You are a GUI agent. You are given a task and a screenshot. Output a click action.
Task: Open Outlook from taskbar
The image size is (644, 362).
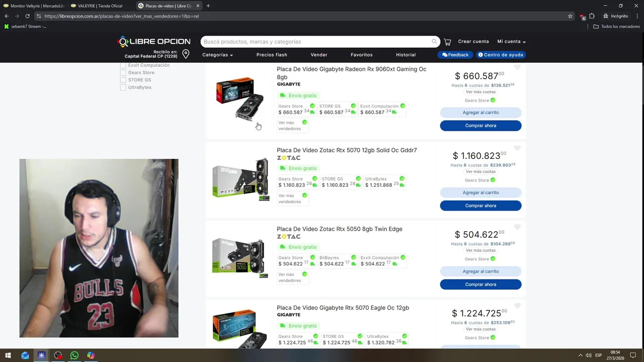point(25,355)
